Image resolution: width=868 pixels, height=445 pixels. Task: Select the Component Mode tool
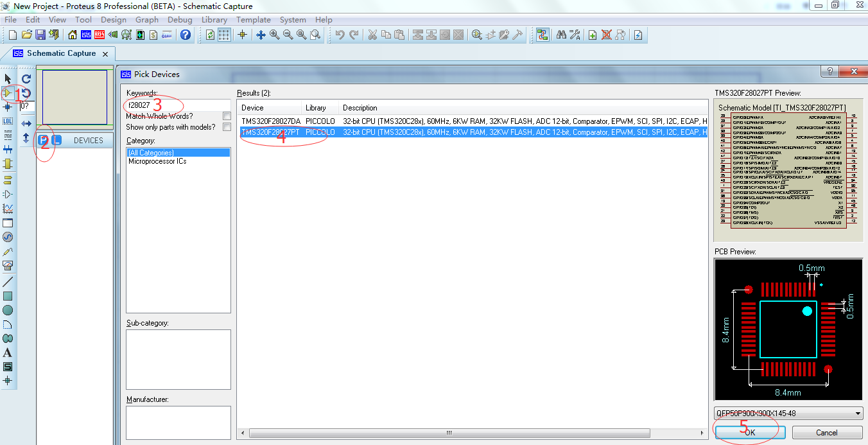point(8,92)
